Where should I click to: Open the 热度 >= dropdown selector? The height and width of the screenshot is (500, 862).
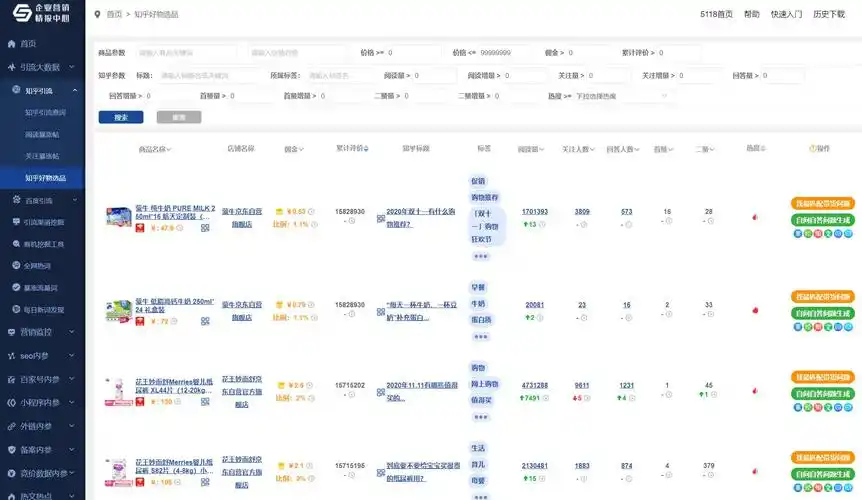[x=621, y=96]
